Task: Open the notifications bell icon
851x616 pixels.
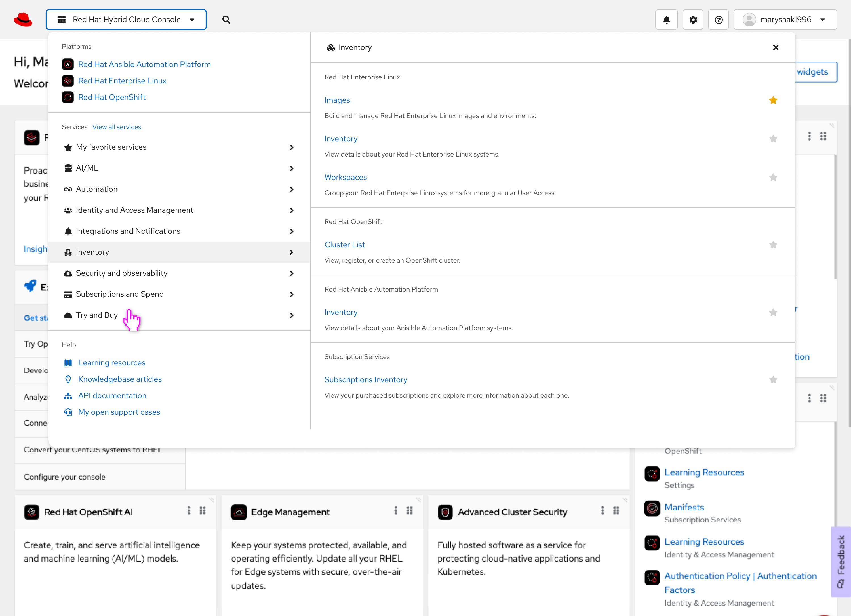Action: tap(666, 20)
